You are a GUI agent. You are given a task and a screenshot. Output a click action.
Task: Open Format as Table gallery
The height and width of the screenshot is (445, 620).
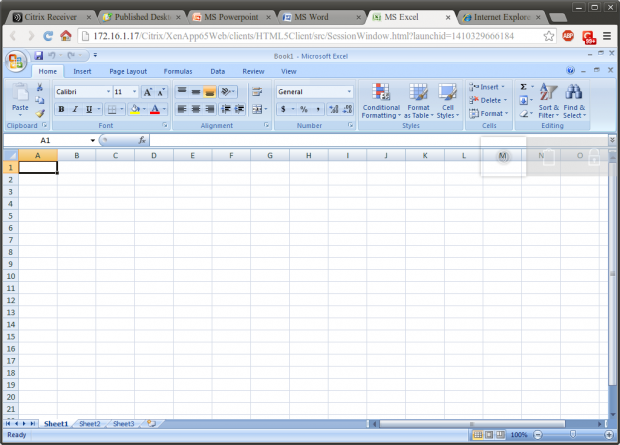click(x=418, y=101)
